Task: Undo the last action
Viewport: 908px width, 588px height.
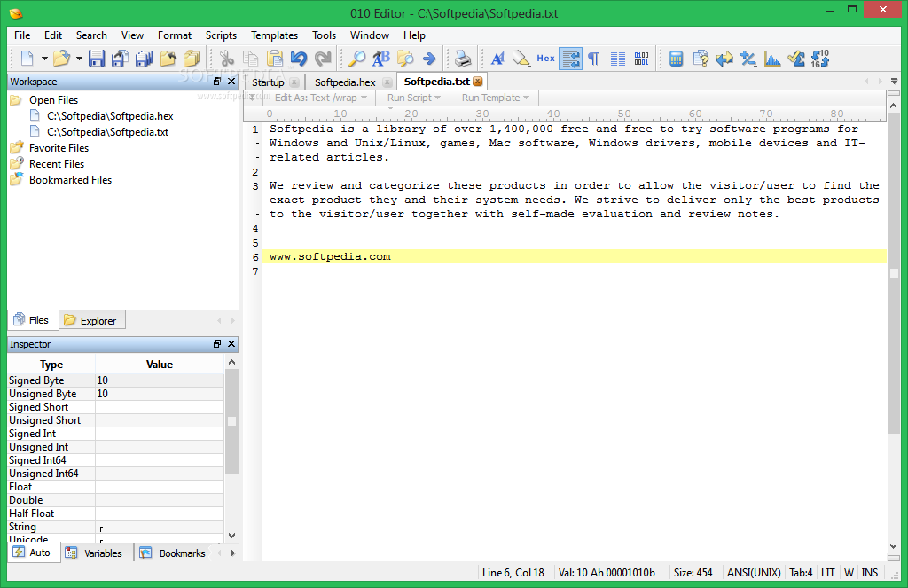Action: coord(299,59)
